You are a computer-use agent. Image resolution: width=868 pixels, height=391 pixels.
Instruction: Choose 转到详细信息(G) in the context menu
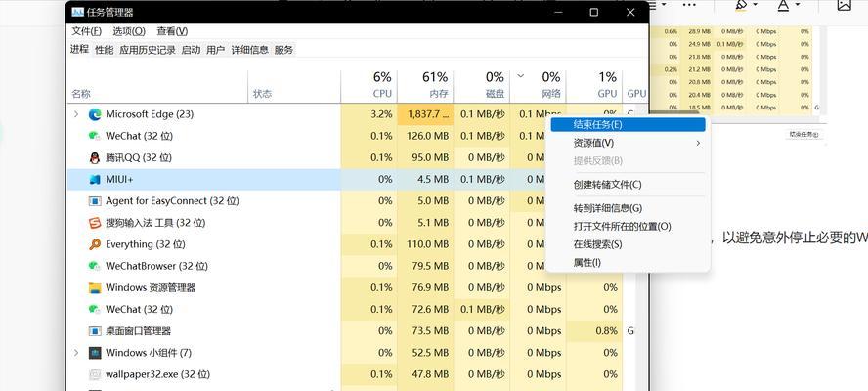(x=628, y=208)
